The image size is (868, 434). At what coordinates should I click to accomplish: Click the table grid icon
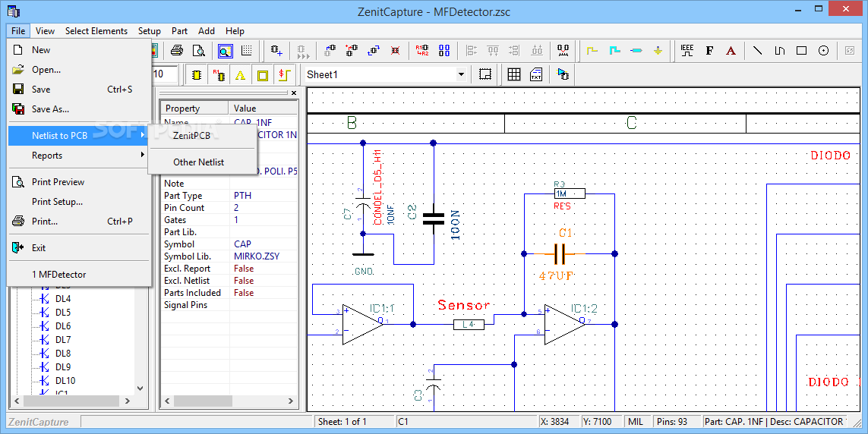click(514, 74)
